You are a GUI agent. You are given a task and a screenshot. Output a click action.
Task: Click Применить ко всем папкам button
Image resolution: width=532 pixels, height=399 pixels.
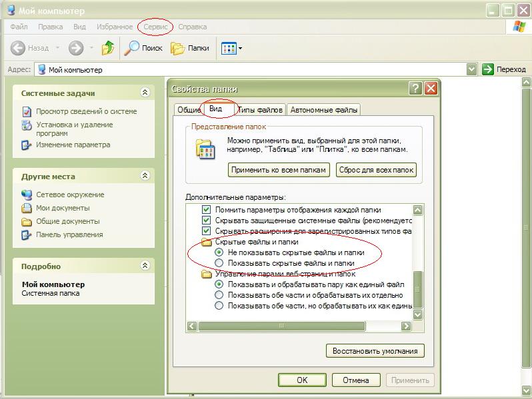tap(279, 170)
